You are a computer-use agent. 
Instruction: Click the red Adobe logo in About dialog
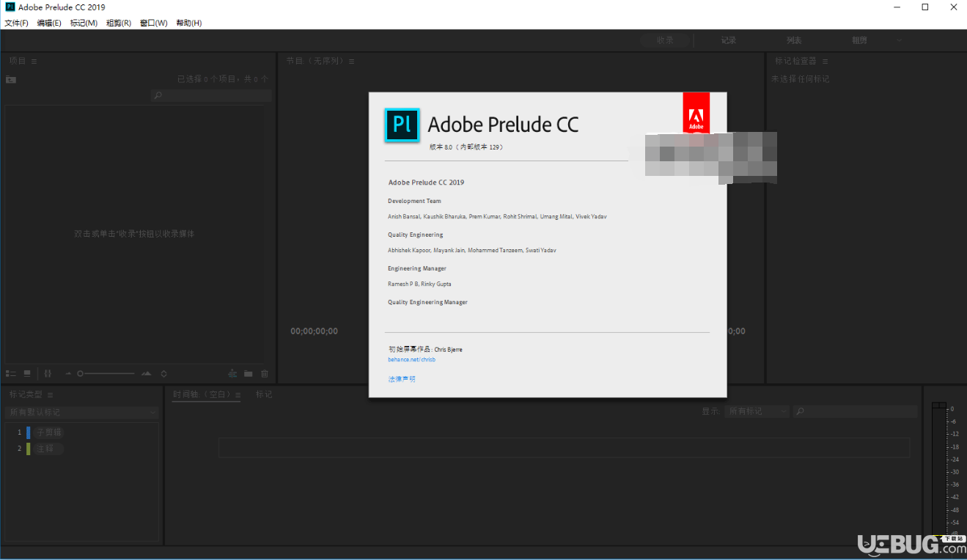point(696,113)
